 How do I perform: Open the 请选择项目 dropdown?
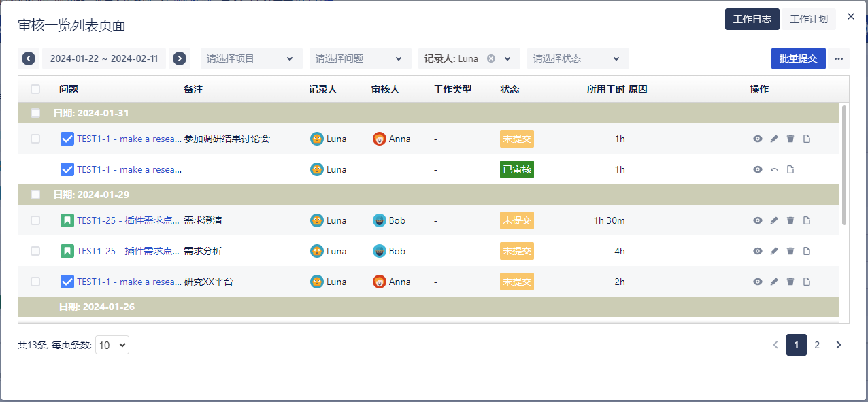pos(251,58)
